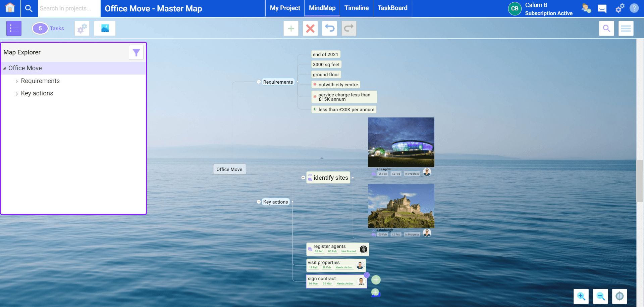Viewport: 644px width, 307px height.
Task: Open the map outline list icon
Action: [x=13, y=28]
